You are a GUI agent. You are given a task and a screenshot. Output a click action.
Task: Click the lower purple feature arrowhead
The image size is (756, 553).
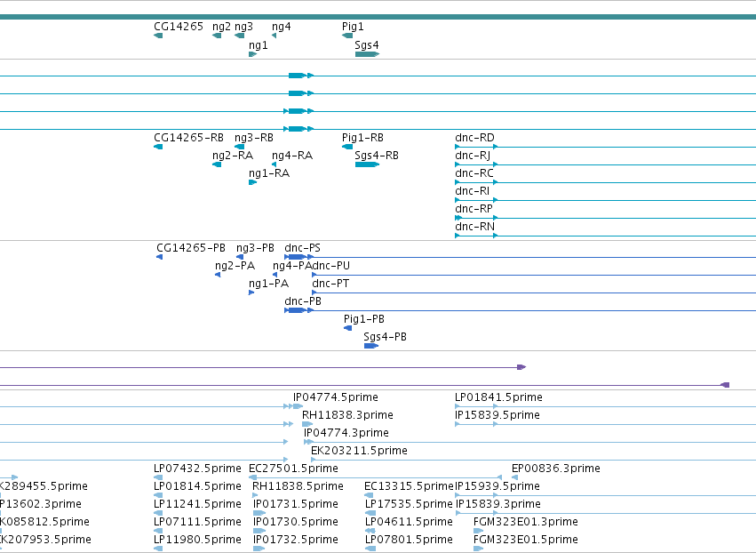(x=725, y=385)
